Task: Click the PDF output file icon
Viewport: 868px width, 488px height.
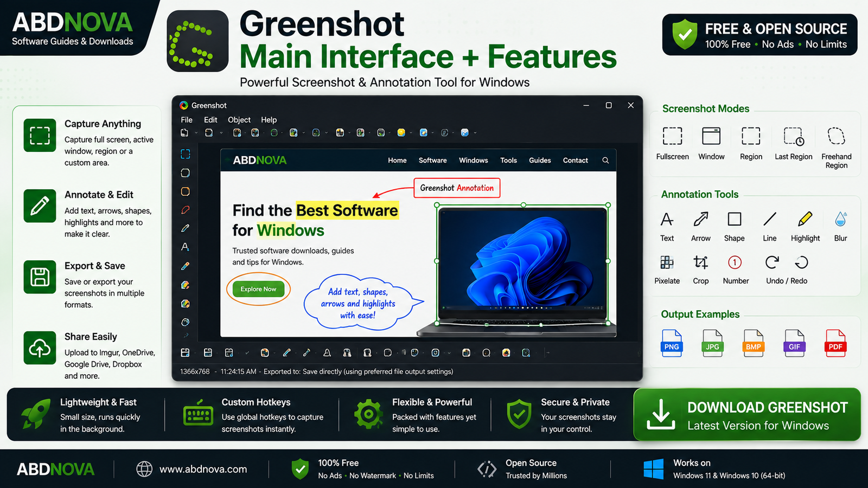Action: pyautogui.click(x=835, y=343)
